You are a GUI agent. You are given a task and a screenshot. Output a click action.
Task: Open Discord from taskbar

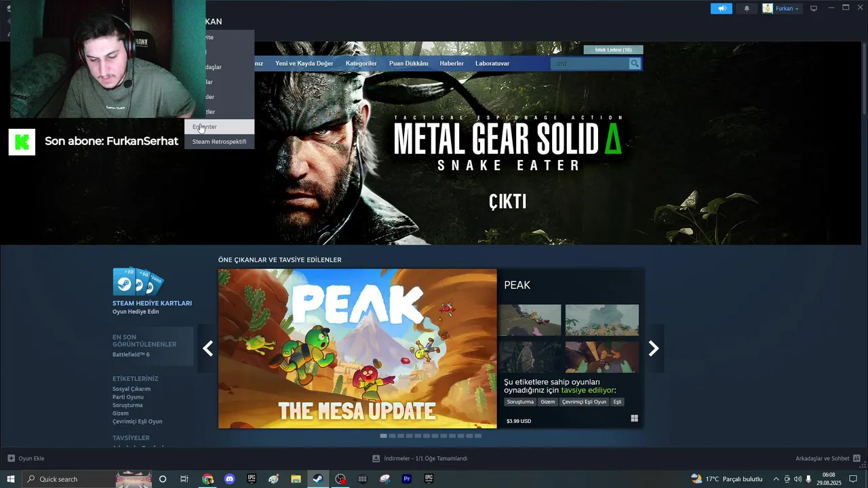(x=229, y=479)
